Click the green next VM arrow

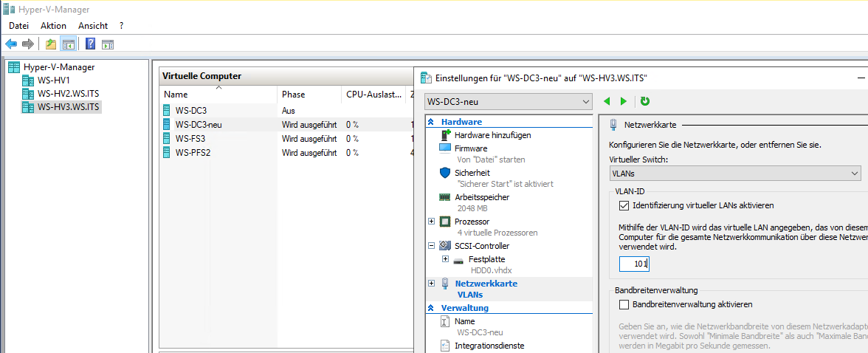(624, 101)
